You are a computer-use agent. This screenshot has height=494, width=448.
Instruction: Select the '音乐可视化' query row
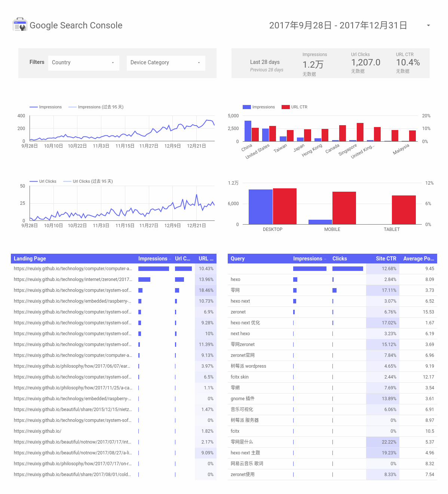tap(332, 410)
